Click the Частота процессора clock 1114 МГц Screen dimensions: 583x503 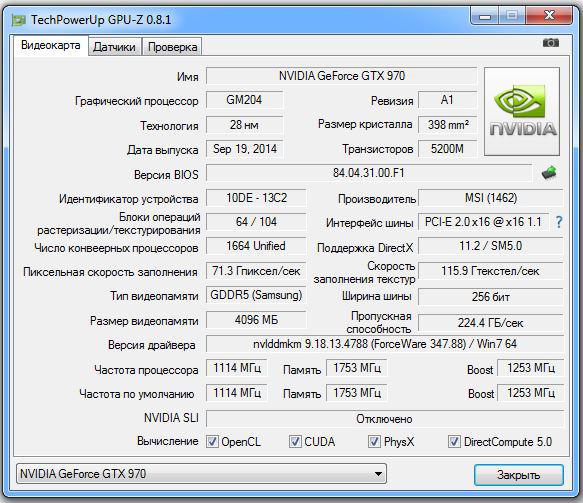(237, 368)
